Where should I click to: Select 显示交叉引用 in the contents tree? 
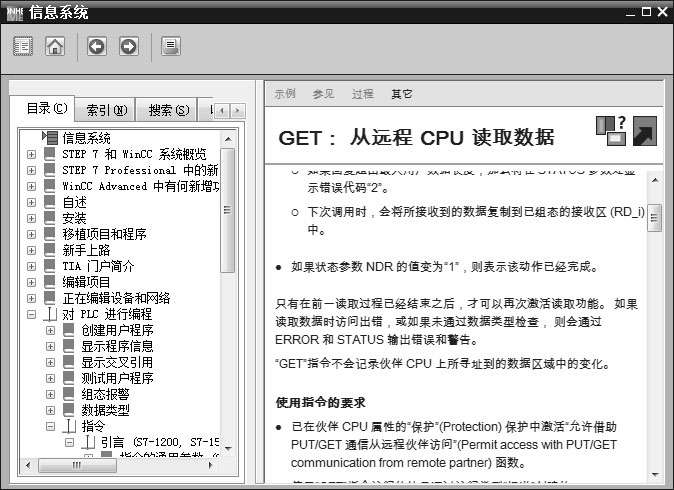coord(117,362)
